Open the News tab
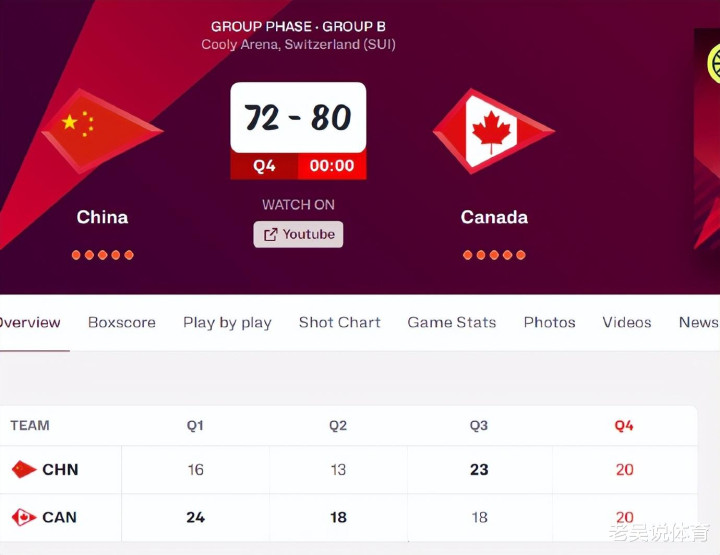Viewport: 720px width, 555px height. pyautogui.click(x=699, y=322)
